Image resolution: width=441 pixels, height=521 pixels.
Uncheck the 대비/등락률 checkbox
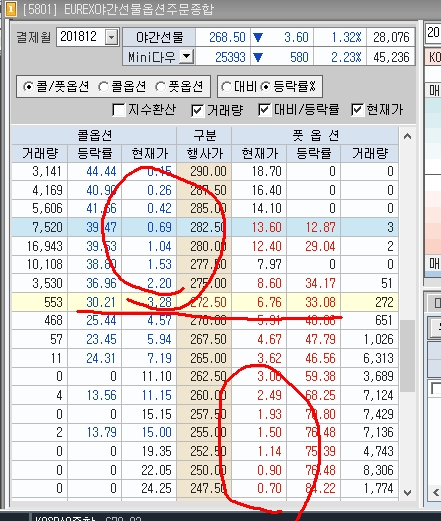click(264, 110)
